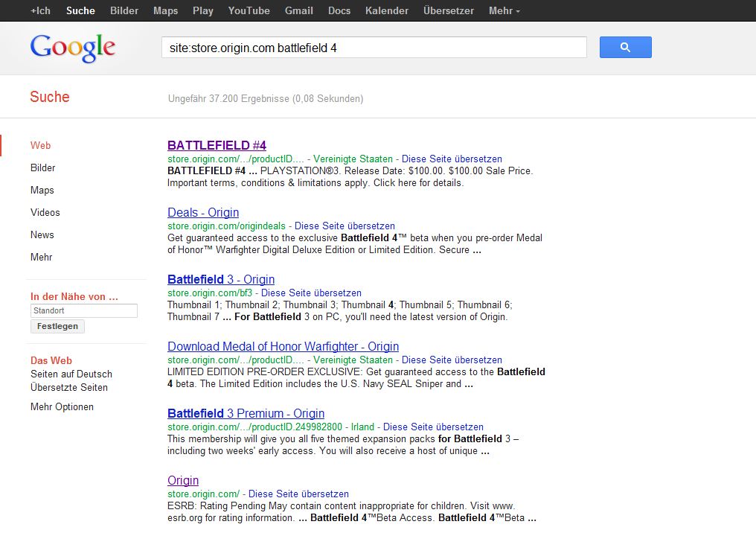Click the Google logo

click(x=73, y=48)
